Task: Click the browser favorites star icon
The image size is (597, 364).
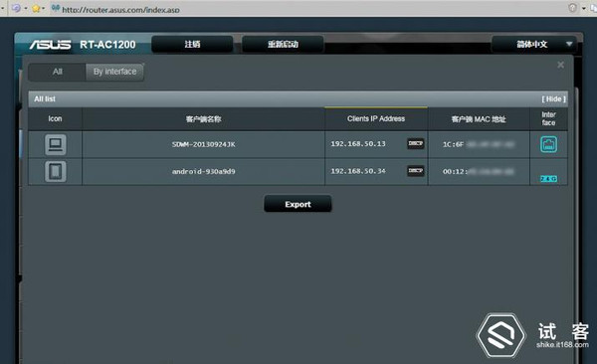Action: (36, 8)
